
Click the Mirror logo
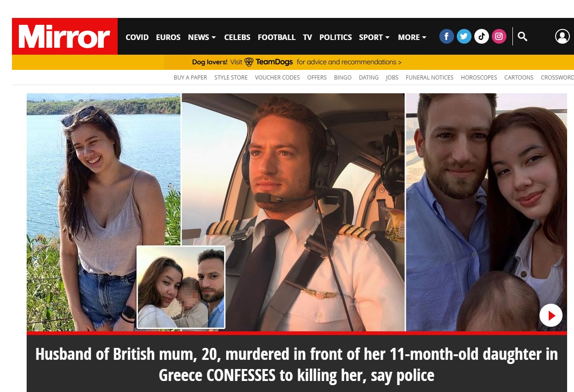(65, 36)
